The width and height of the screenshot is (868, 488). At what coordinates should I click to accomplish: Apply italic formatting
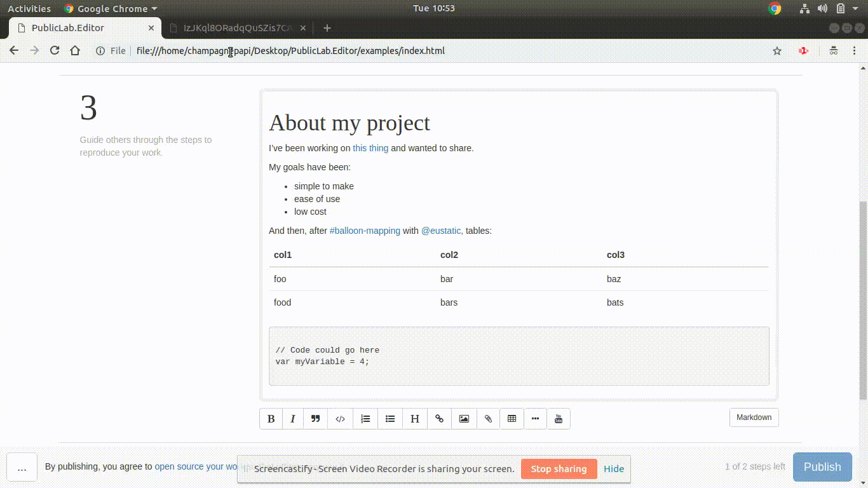(293, 419)
